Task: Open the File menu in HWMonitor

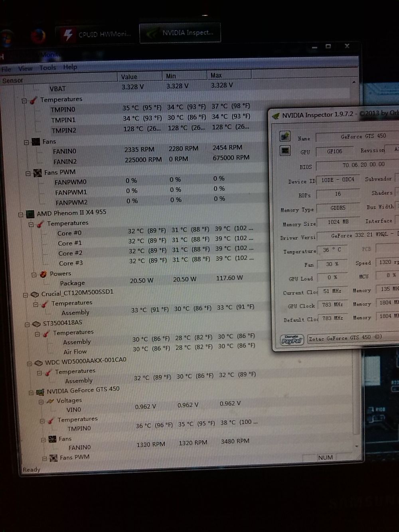Action: coord(6,69)
